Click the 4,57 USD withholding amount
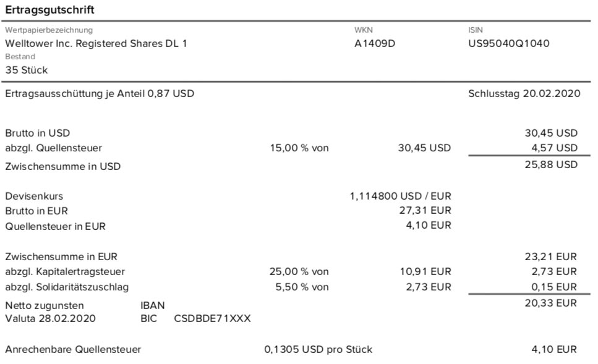The image size is (598, 364). (555, 148)
